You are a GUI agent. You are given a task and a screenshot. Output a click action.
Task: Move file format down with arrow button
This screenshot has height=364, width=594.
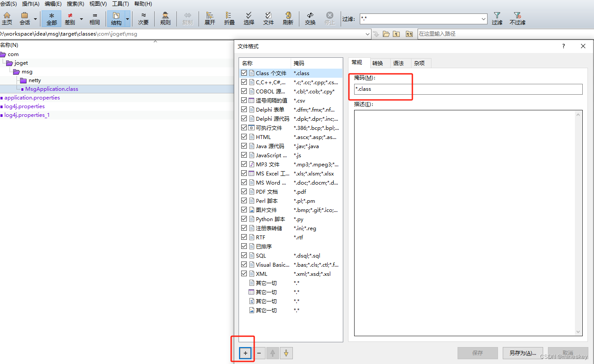(286, 353)
